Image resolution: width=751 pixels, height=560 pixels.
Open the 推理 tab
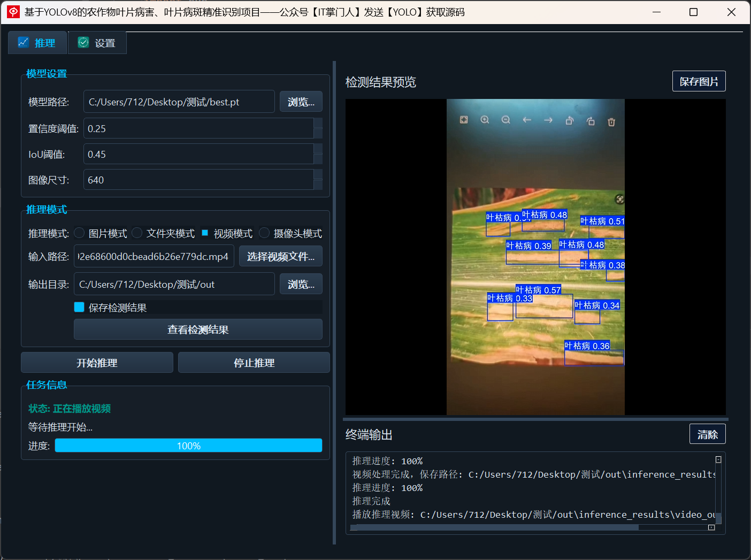coord(37,43)
